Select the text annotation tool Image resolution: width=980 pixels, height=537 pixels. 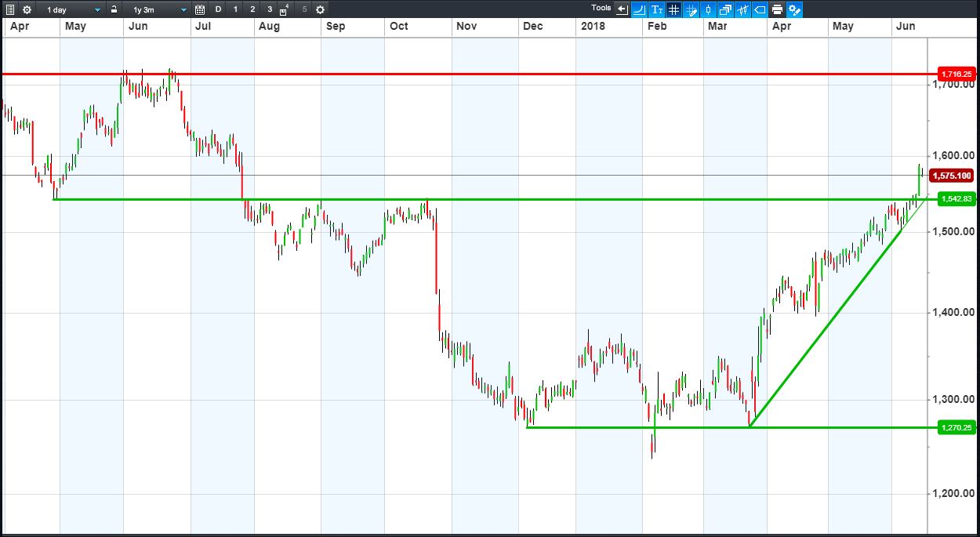pos(656,9)
